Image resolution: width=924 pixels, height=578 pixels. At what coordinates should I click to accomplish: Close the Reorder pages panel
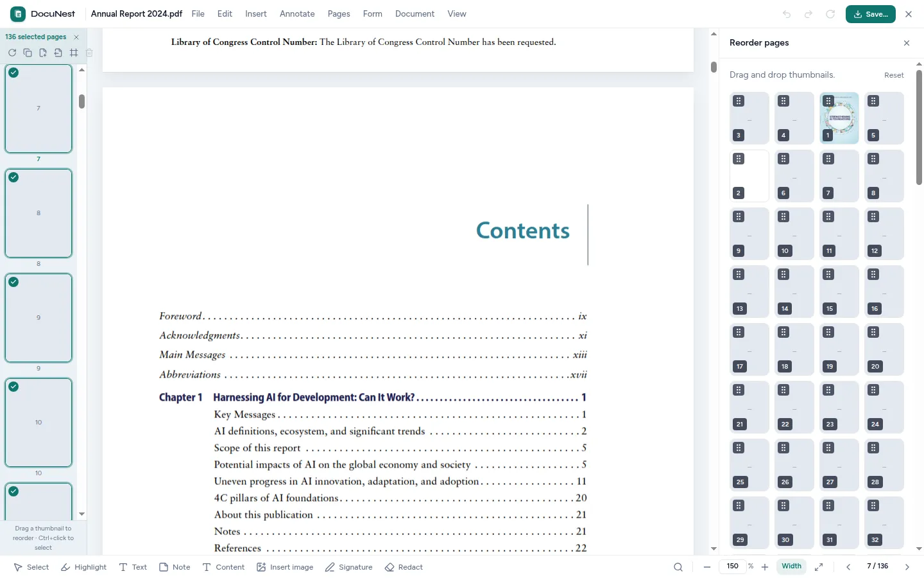coord(907,43)
